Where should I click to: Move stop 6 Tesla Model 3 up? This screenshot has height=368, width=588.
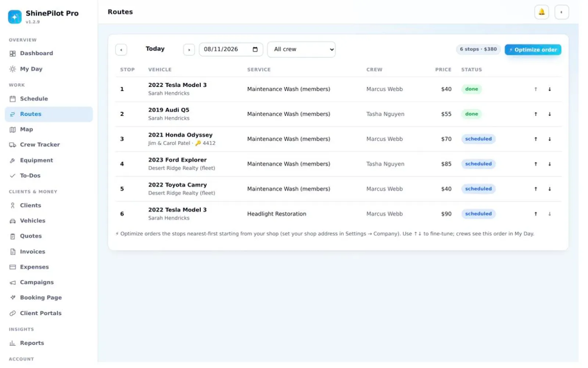tap(535, 214)
